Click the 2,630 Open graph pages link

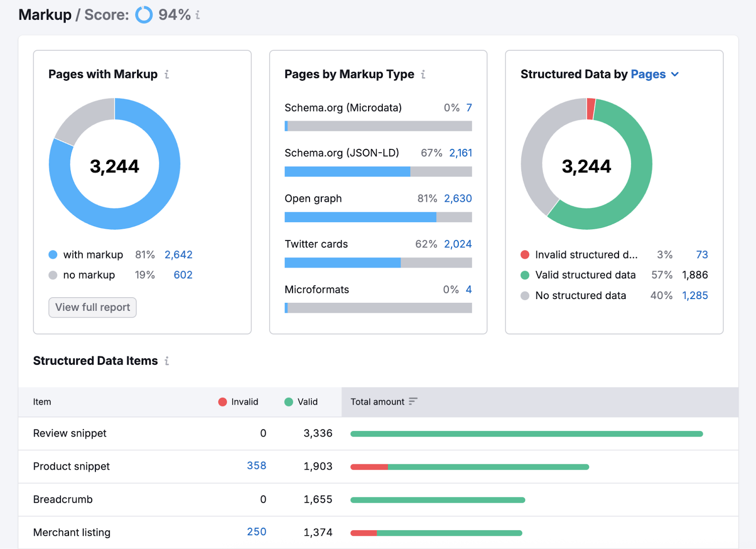[457, 198]
